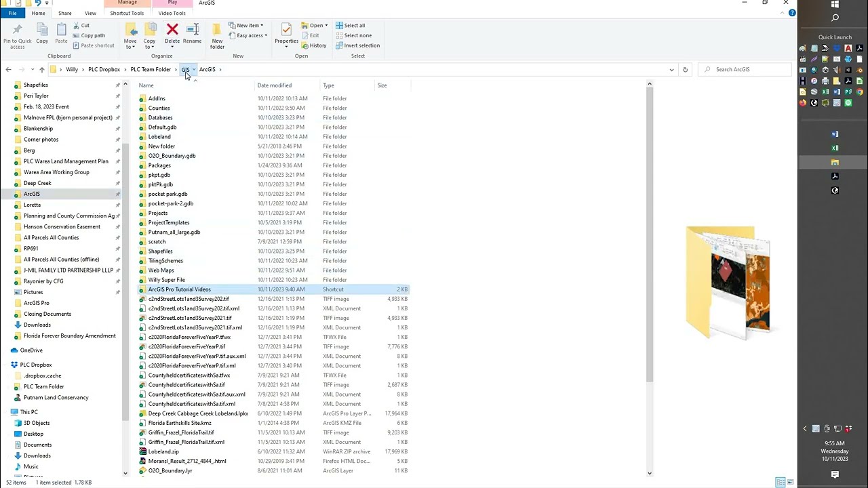Screen dimensions: 868x488
Task: Open the Open dropdown in ribbon
Action: pyautogui.click(x=315, y=26)
